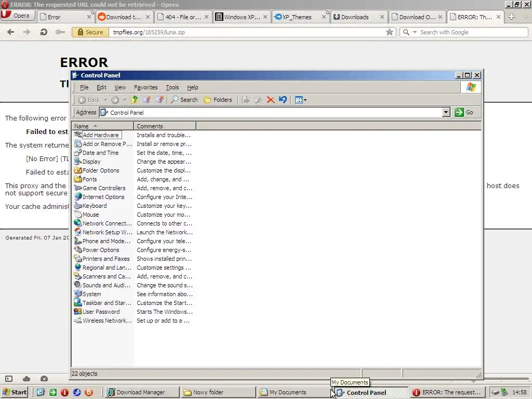Viewport: 532px width, 399px height.
Task: Open a new Opera tab with plus button
Action: pyautogui.click(x=511, y=16)
